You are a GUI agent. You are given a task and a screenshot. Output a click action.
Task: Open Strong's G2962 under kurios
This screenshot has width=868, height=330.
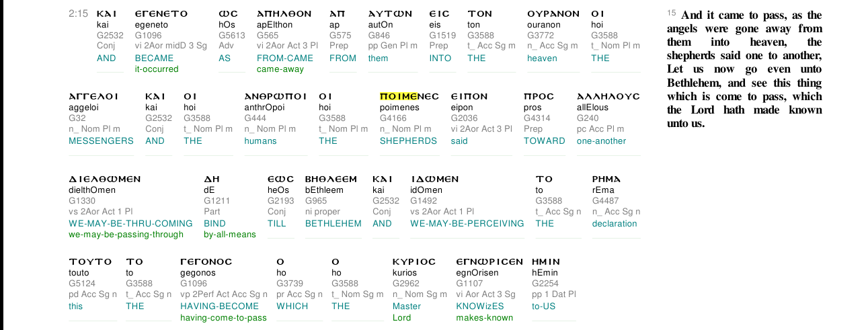click(406, 284)
